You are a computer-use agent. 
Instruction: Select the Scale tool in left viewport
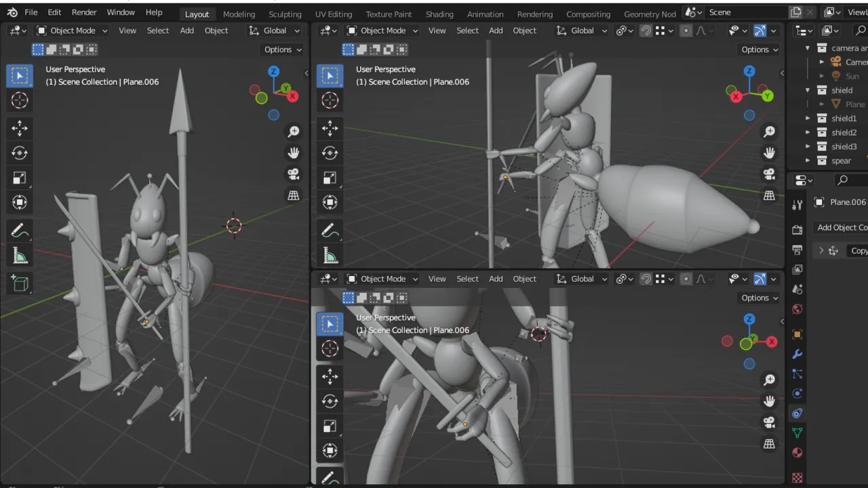pyautogui.click(x=20, y=178)
